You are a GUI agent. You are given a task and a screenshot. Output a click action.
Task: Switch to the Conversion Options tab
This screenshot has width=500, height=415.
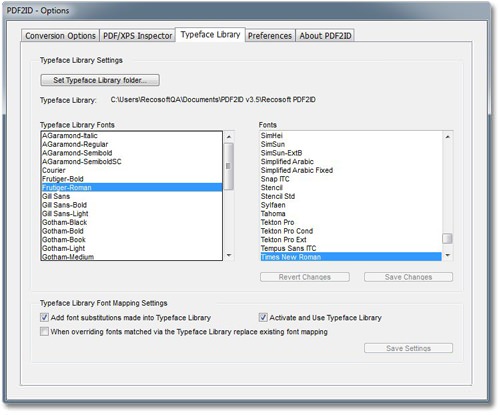click(x=60, y=36)
